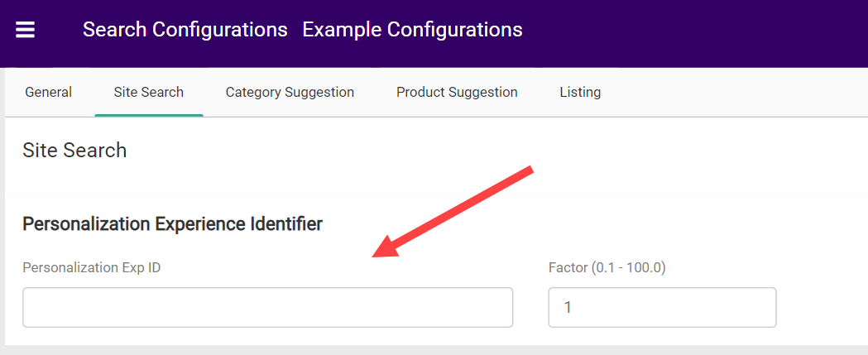Click empty tab bar area right of Listing
The height and width of the screenshot is (355, 868).
[745, 93]
